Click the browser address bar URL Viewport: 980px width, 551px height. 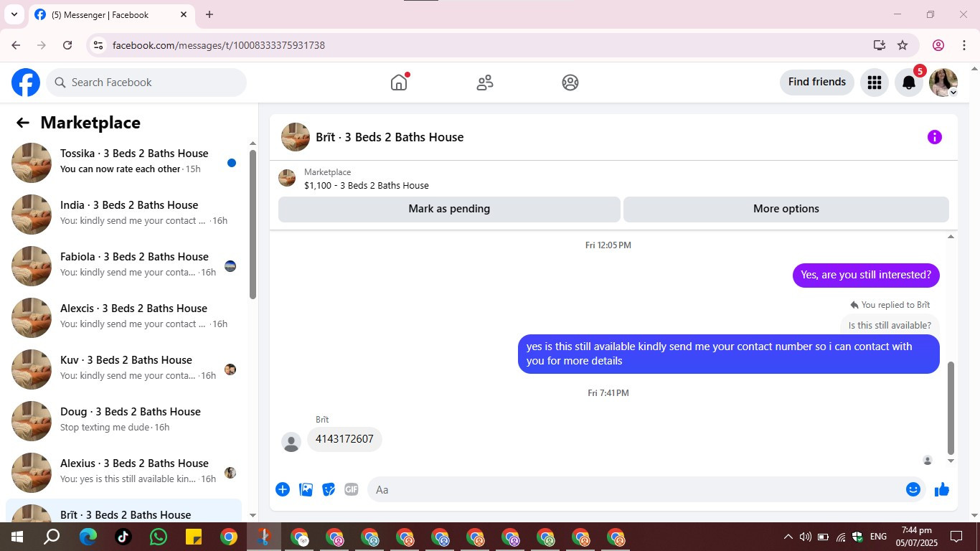click(x=219, y=45)
